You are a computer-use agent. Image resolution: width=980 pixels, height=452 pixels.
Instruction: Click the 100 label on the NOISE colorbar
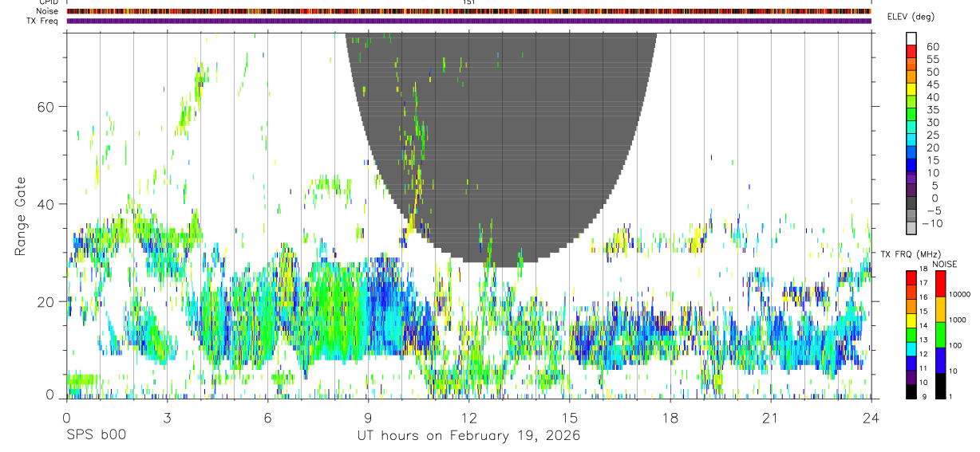click(x=955, y=345)
